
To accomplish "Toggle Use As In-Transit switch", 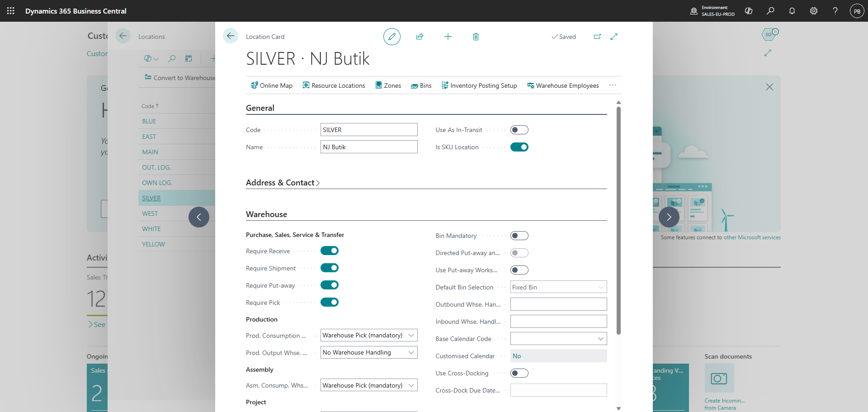I will (519, 130).
